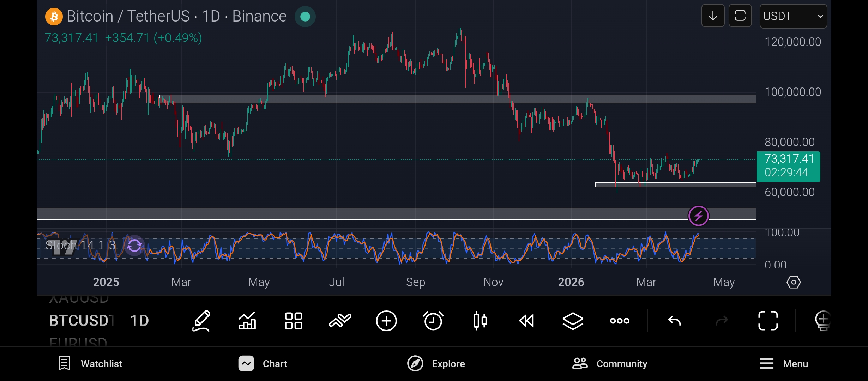Open the object tree layers icon
Image resolution: width=868 pixels, height=381 pixels.
[x=573, y=321]
